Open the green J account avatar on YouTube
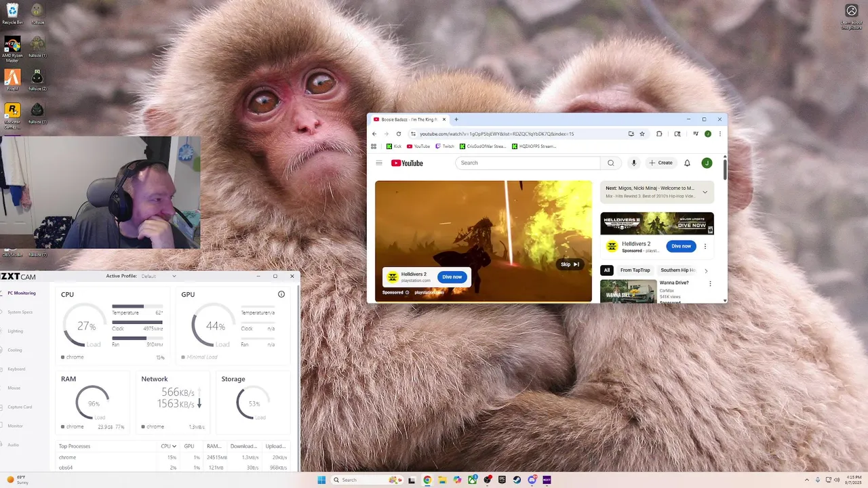Screen dimensions: 868x488 (707, 163)
